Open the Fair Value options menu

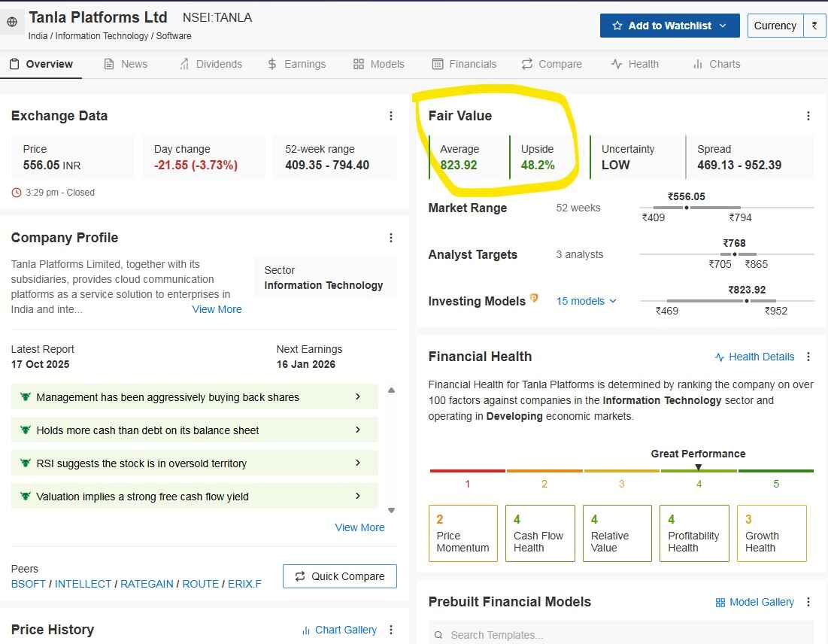(808, 116)
